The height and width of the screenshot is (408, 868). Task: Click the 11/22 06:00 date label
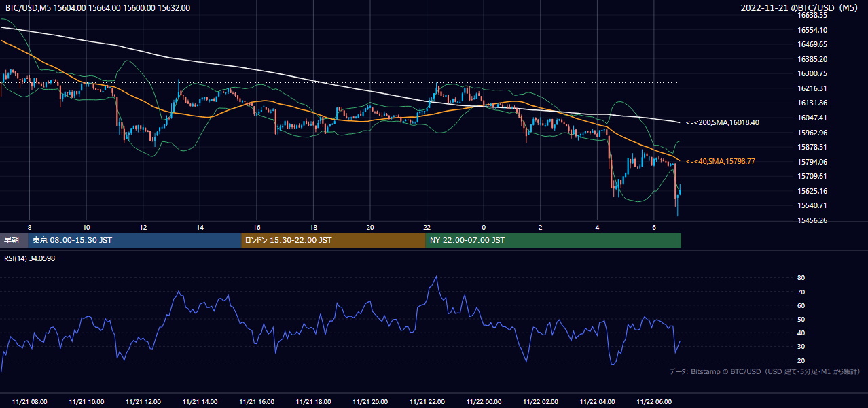(654, 402)
